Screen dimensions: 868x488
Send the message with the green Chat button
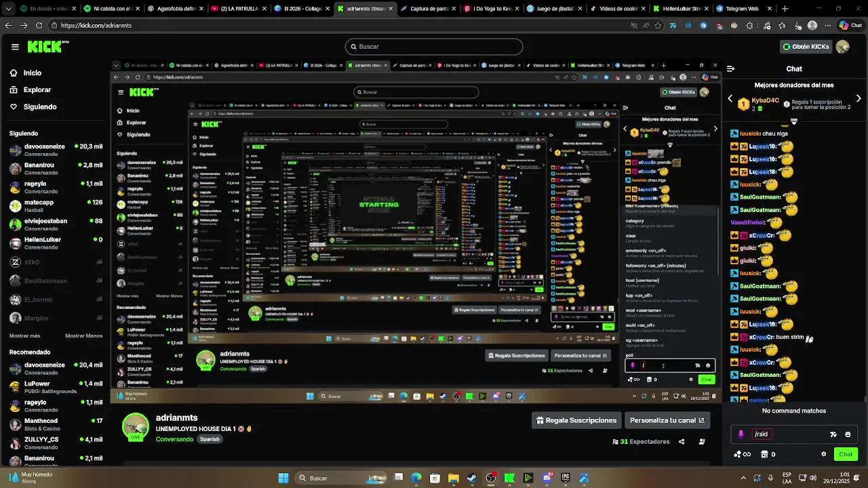pos(846,454)
